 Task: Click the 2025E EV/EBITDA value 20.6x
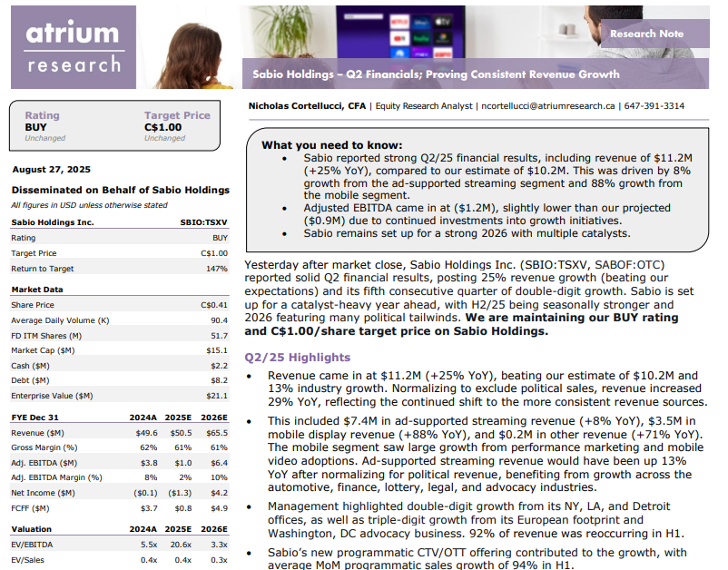[x=181, y=545]
